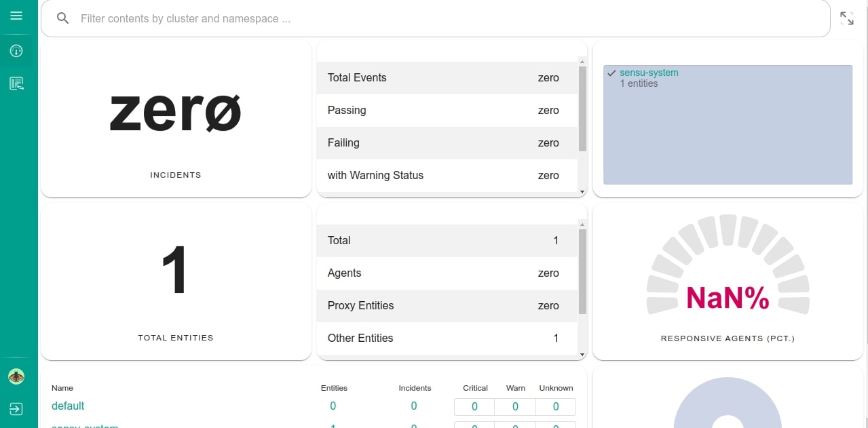Click the Unknown column header
Image resolution: width=868 pixels, height=428 pixels.
point(556,388)
